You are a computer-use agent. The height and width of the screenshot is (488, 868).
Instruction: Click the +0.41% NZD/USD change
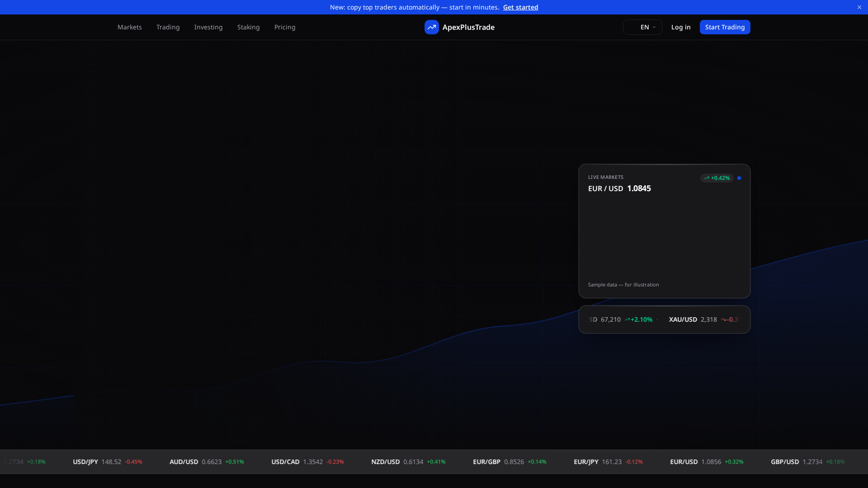[x=436, y=462]
